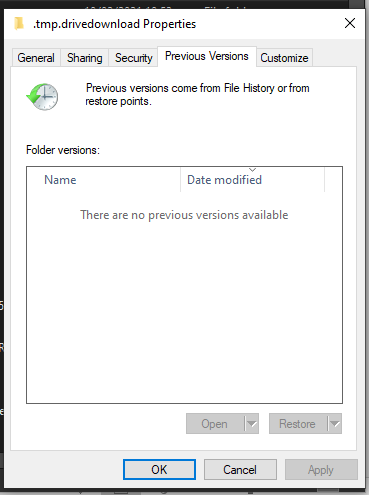Viewport: 369px width, 495px height.
Task: Click the folder icon in the title bar
Action: coord(19,24)
